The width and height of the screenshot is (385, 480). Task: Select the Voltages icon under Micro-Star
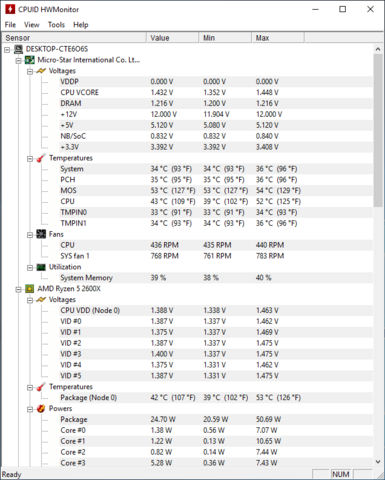41,71
